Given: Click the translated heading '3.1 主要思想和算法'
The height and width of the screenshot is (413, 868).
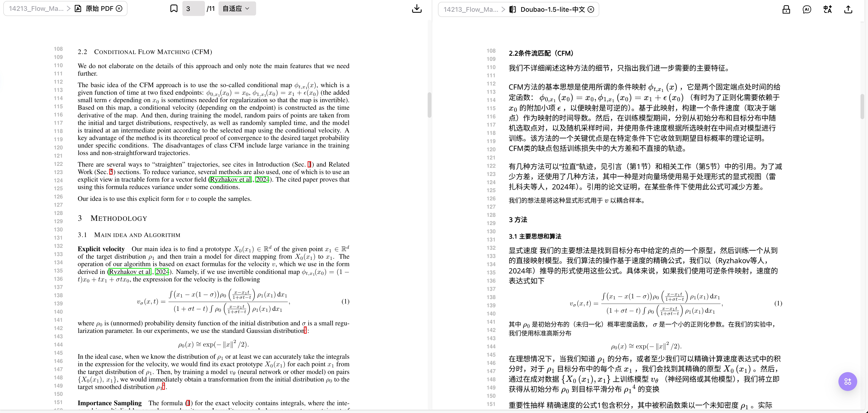Looking at the screenshot, I should pos(535,236).
